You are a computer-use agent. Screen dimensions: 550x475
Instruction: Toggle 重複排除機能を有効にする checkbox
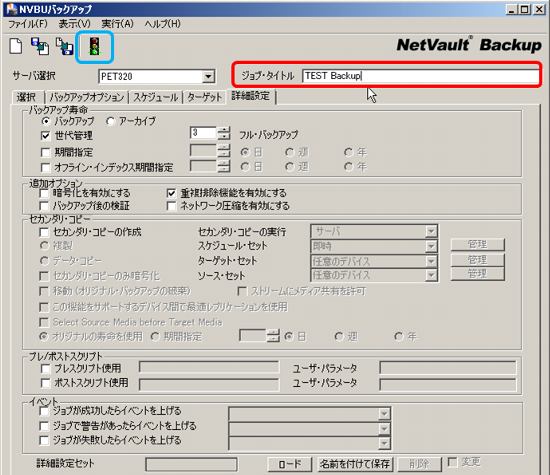[x=171, y=193]
